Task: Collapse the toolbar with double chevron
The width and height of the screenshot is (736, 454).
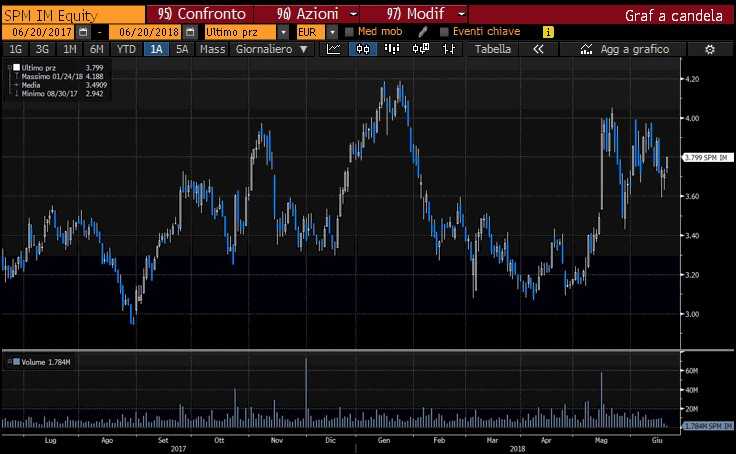Action: [x=538, y=49]
